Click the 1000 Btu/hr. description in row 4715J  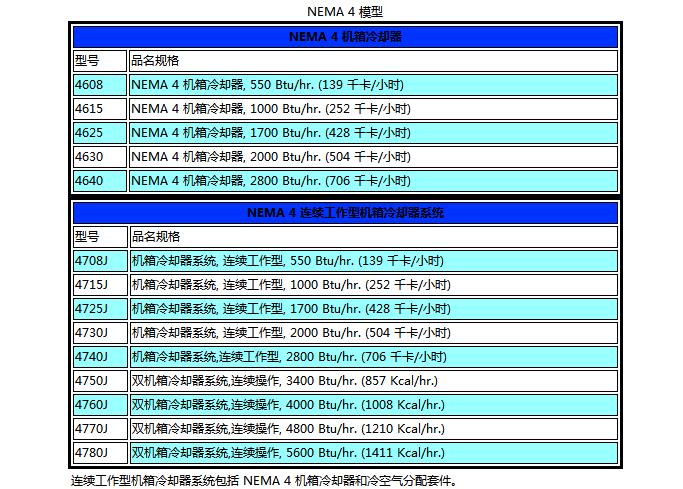coord(374,285)
